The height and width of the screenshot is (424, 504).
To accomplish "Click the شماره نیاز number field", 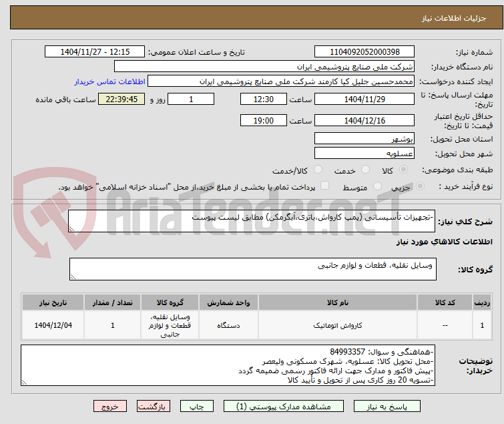I will [364, 52].
